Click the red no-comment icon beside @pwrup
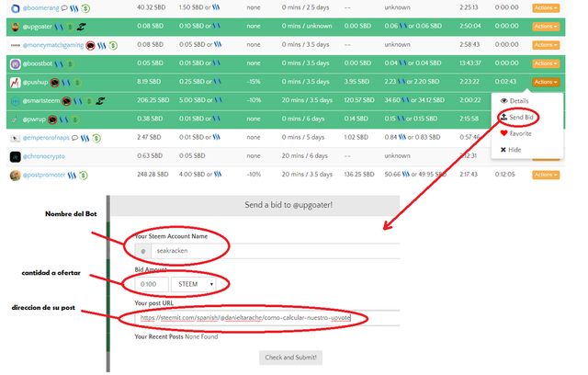 click(52, 119)
